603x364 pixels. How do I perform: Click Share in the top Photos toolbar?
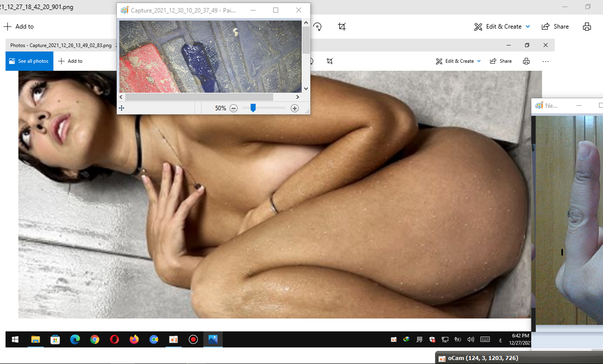[x=555, y=27]
